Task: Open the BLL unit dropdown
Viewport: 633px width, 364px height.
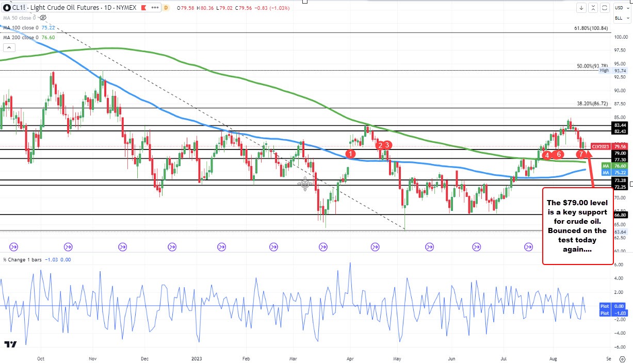Action: pos(621,18)
